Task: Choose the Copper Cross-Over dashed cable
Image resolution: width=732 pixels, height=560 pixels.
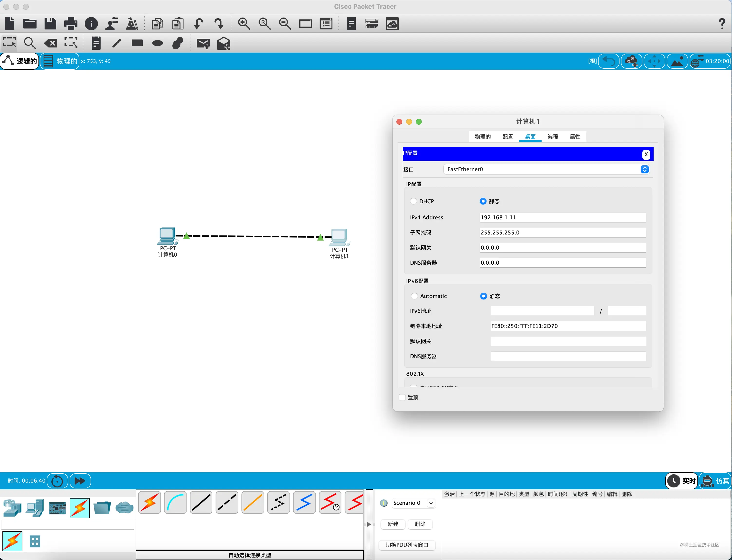Action: [x=227, y=502]
